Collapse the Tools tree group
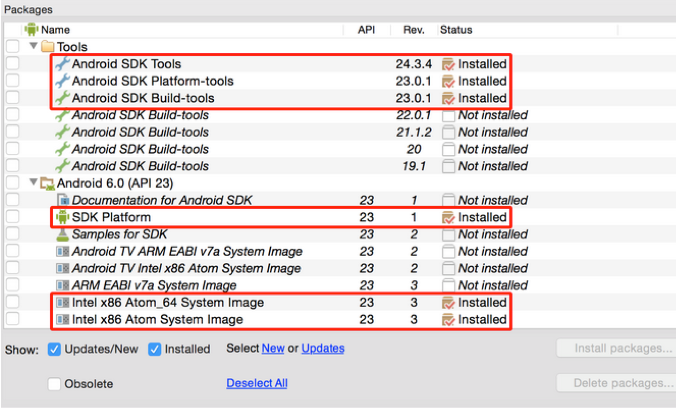Screen dimensions: 676x408 [34, 47]
